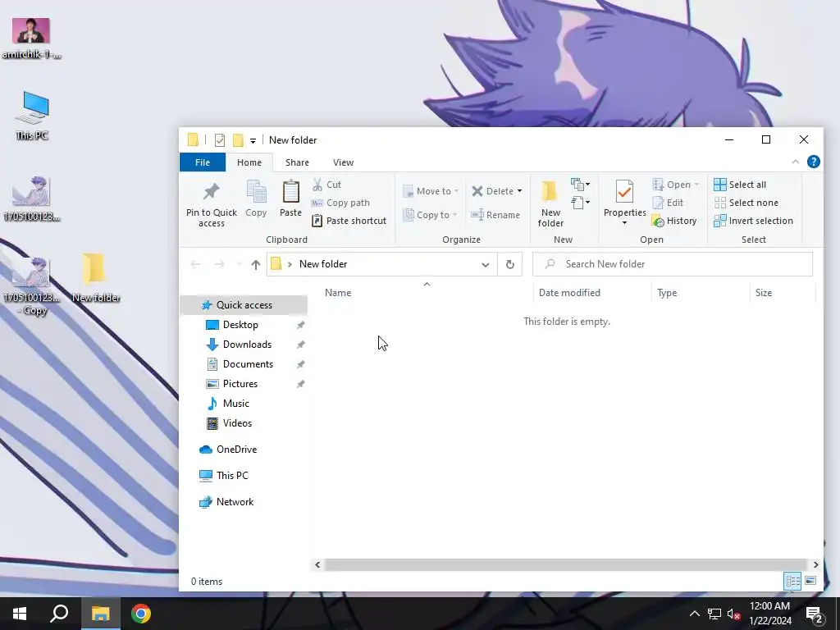Click Invert selection in ribbon
This screenshot has width=840, height=630.
click(x=753, y=221)
